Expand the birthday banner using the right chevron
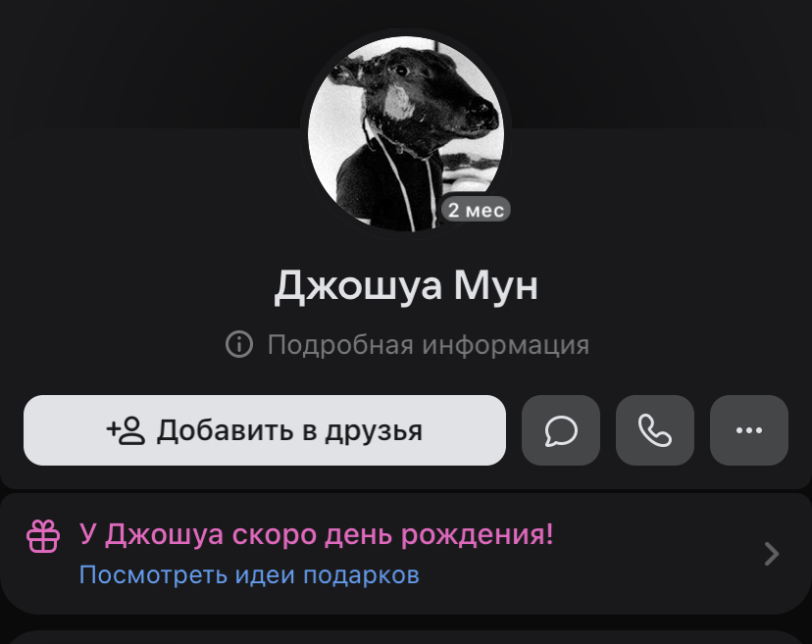Image resolution: width=812 pixels, height=644 pixels. [x=772, y=554]
